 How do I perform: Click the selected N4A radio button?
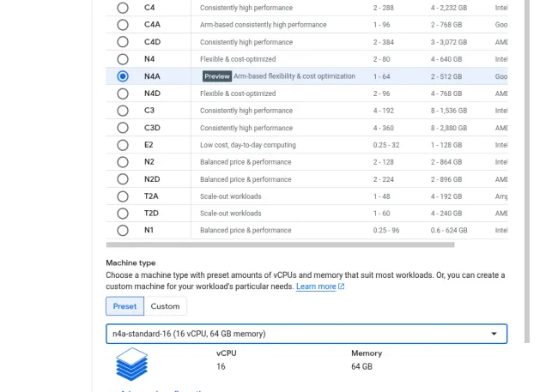pyautogui.click(x=123, y=76)
